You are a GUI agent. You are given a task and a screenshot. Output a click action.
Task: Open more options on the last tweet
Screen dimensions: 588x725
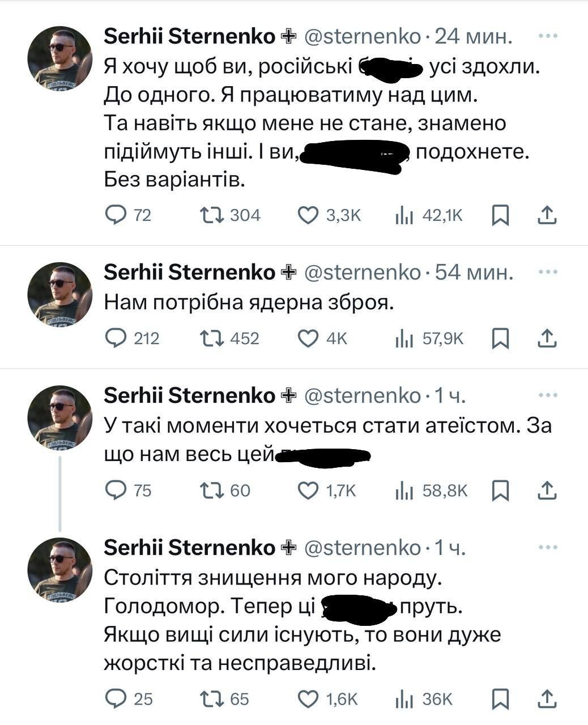pyautogui.click(x=547, y=548)
